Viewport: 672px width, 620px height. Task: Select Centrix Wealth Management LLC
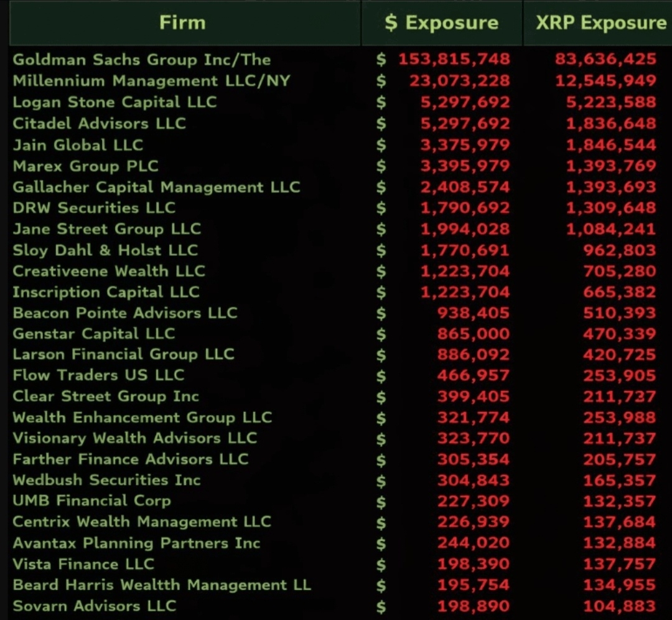pyautogui.click(x=141, y=522)
